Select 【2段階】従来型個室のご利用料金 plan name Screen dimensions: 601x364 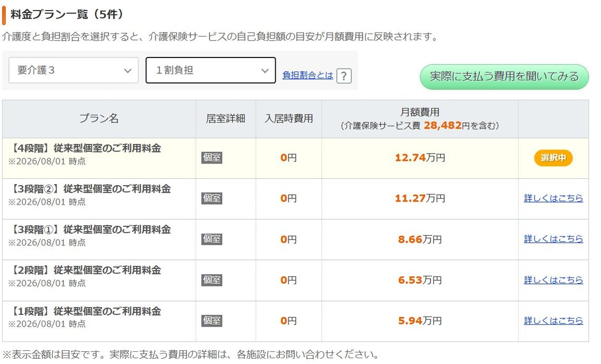(84, 270)
